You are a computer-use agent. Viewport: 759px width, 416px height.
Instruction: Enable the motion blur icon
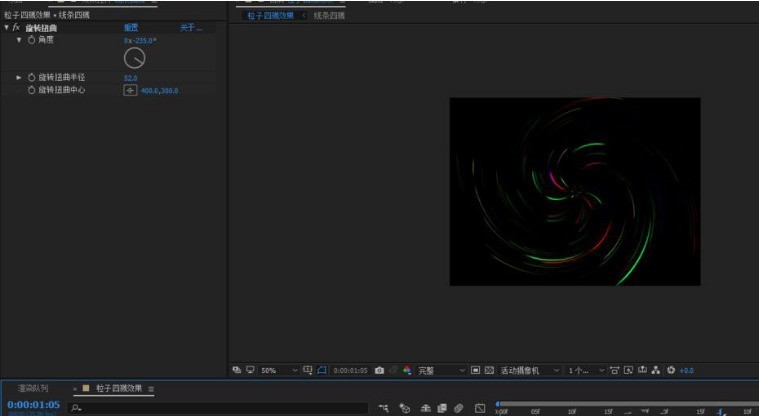[x=458, y=408]
